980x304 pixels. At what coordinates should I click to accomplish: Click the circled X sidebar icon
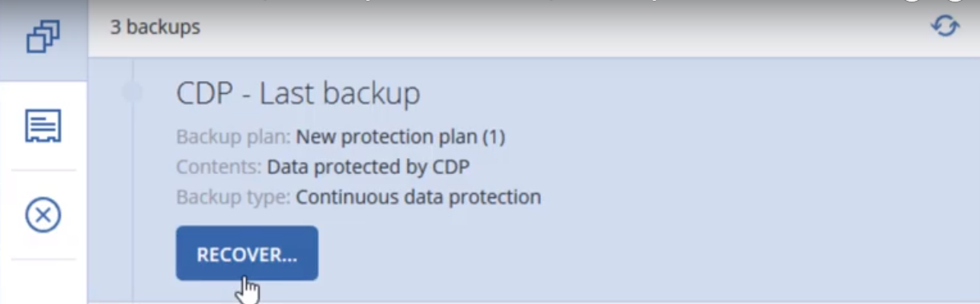pyautogui.click(x=42, y=215)
